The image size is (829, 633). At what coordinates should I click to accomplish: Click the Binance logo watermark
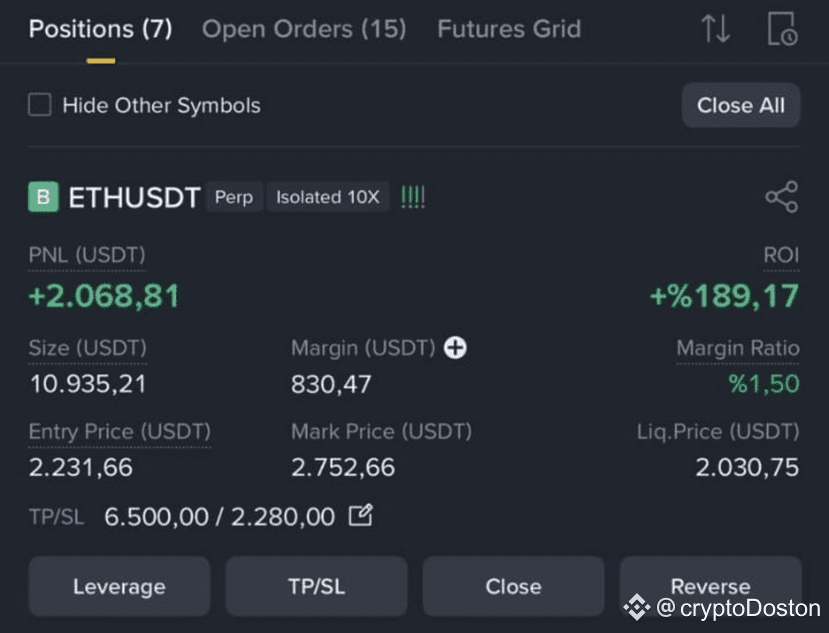(637, 607)
